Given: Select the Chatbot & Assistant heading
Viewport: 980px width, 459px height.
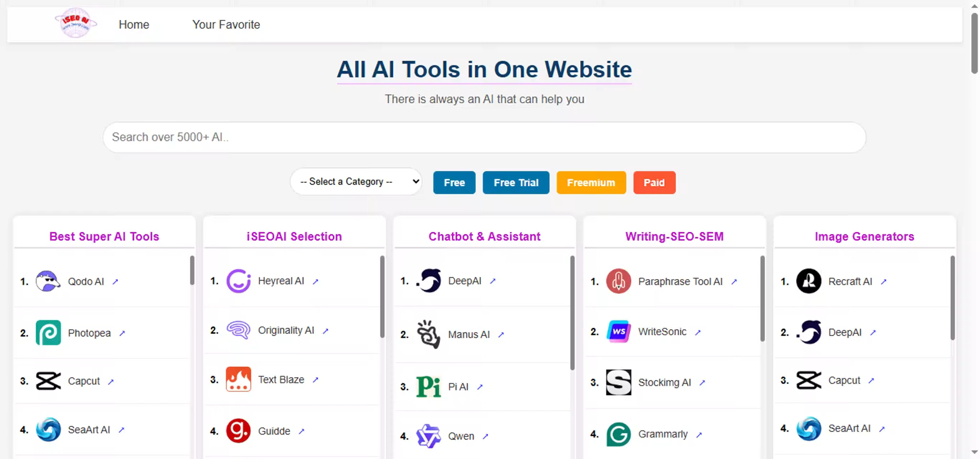Looking at the screenshot, I should tap(484, 236).
